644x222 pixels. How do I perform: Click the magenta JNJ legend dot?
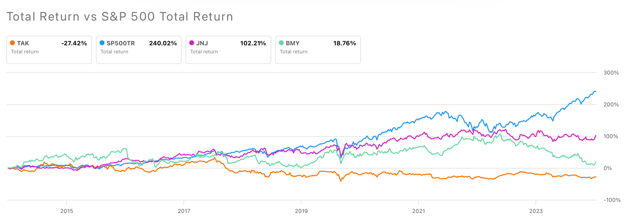click(192, 43)
